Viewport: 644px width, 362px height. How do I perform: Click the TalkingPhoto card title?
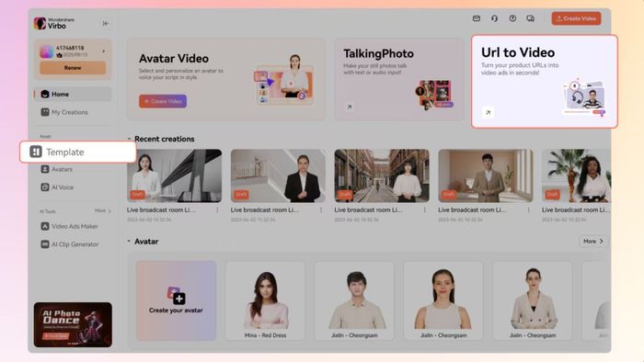pos(378,53)
